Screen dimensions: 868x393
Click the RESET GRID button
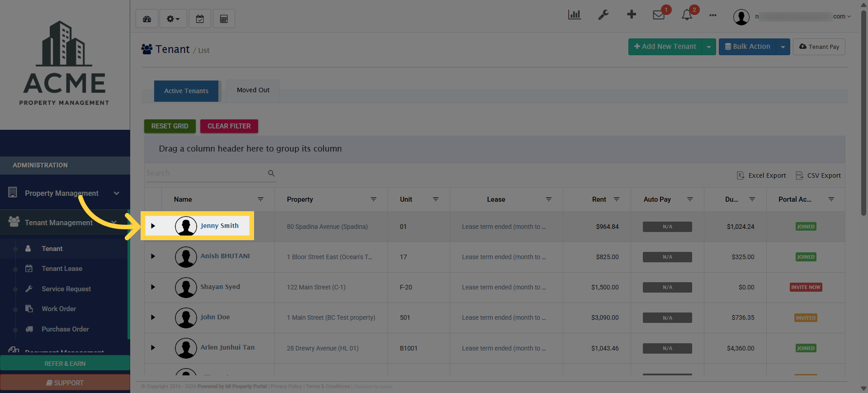pyautogui.click(x=170, y=126)
